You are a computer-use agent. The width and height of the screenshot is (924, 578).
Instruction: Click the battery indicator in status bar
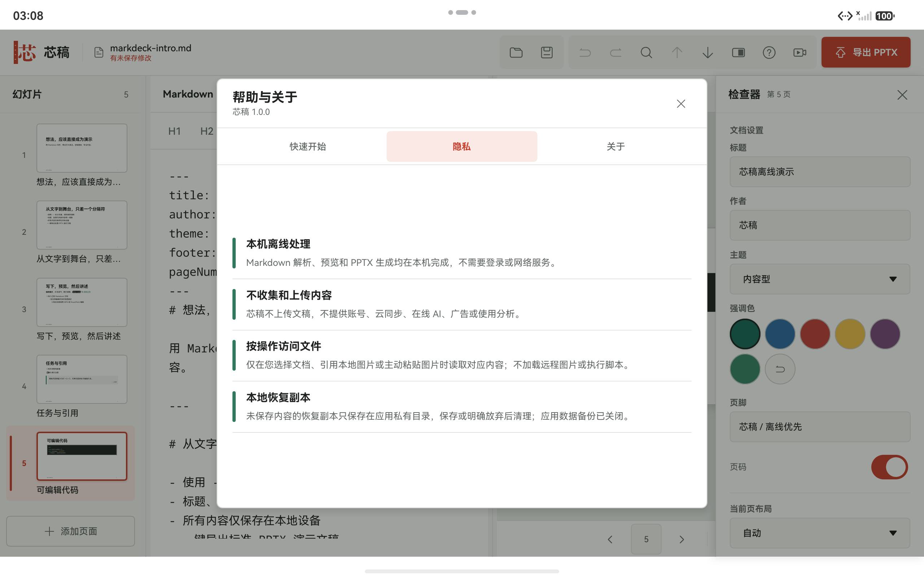(885, 16)
